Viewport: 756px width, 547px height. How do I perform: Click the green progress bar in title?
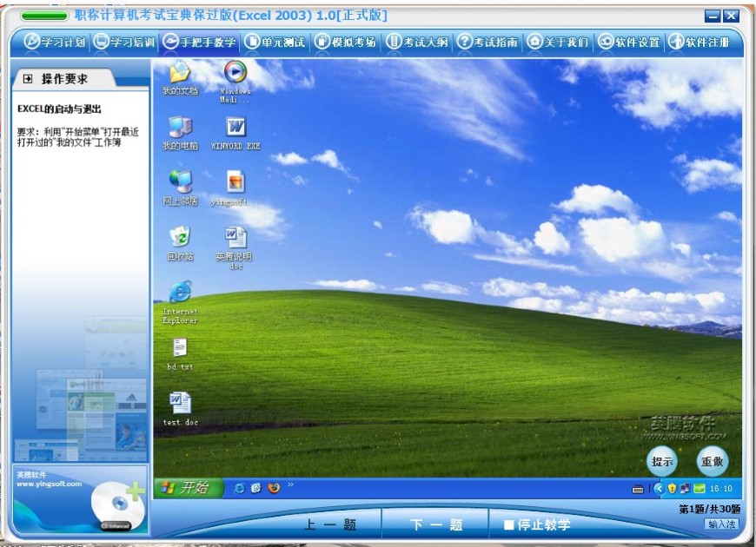click(x=43, y=16)
